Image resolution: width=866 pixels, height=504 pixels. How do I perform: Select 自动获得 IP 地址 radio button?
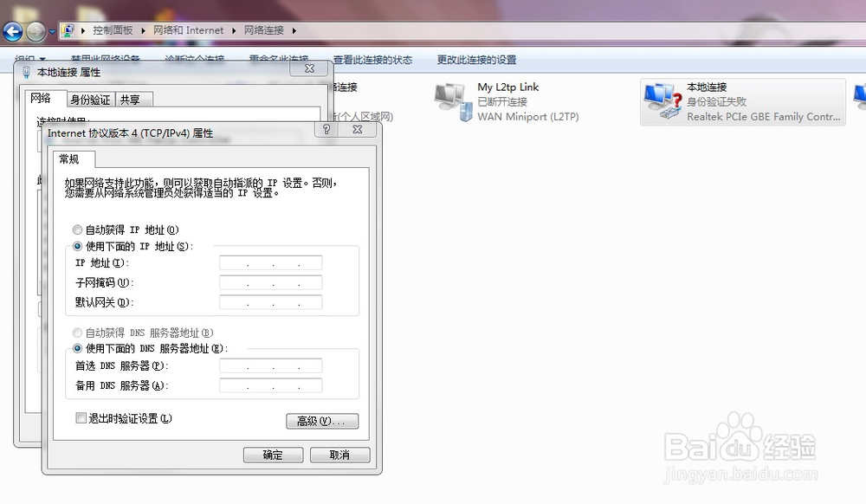coord(78,229)
